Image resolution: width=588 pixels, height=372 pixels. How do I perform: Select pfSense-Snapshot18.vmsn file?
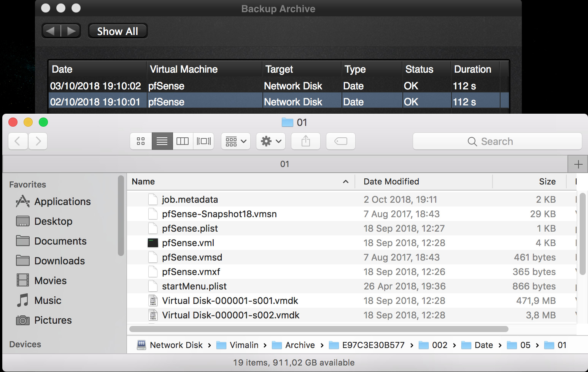tap(351, 214)
